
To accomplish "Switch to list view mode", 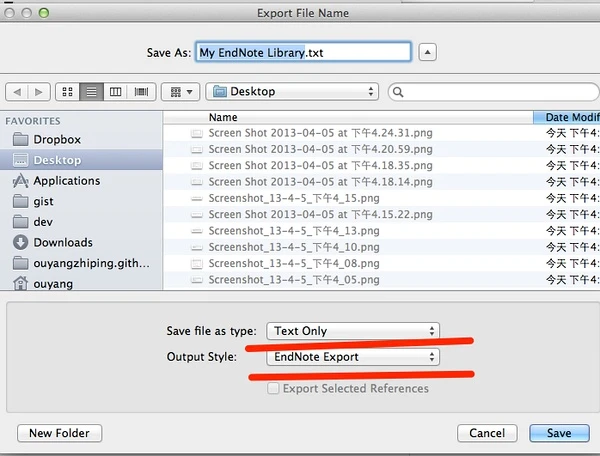I will coord(92,92).
